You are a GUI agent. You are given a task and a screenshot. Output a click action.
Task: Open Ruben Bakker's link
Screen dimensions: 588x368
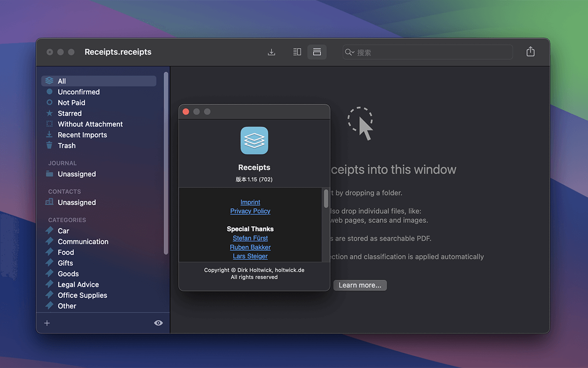pyautogui.click(x=250, y=247)
